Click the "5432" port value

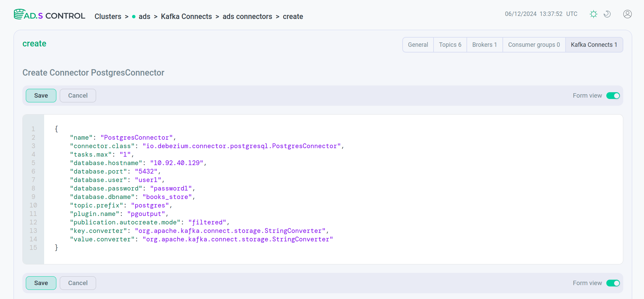pos(146,172)
